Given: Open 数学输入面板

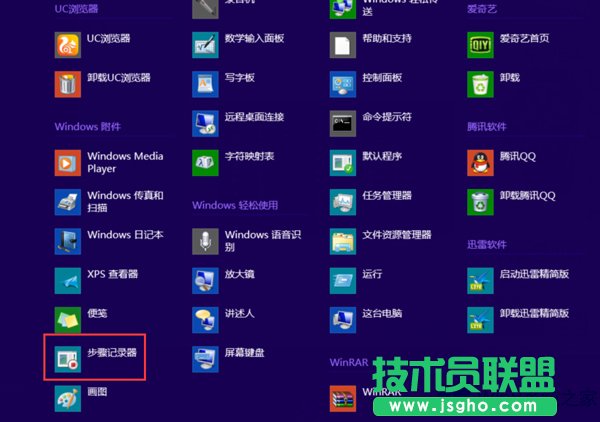Looking at the screenshot, I should tap(205, 45).
